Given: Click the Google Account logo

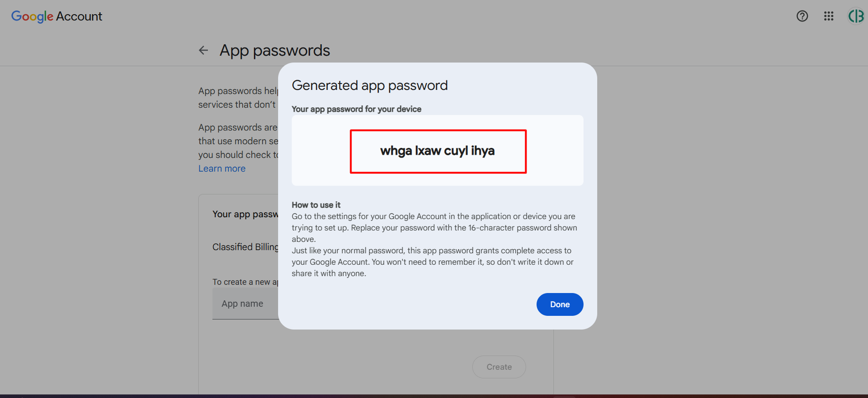Looking at the screenshot, I should coord(57,16).
